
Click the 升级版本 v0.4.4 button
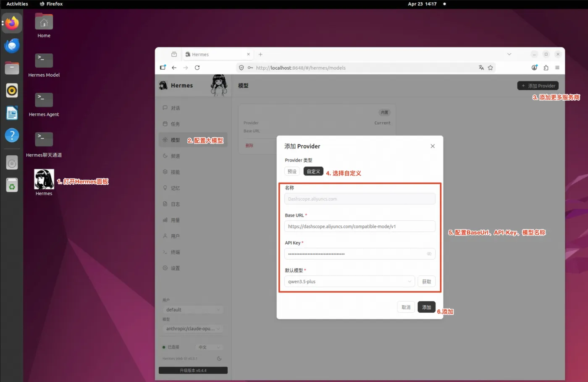click(193, 370)
